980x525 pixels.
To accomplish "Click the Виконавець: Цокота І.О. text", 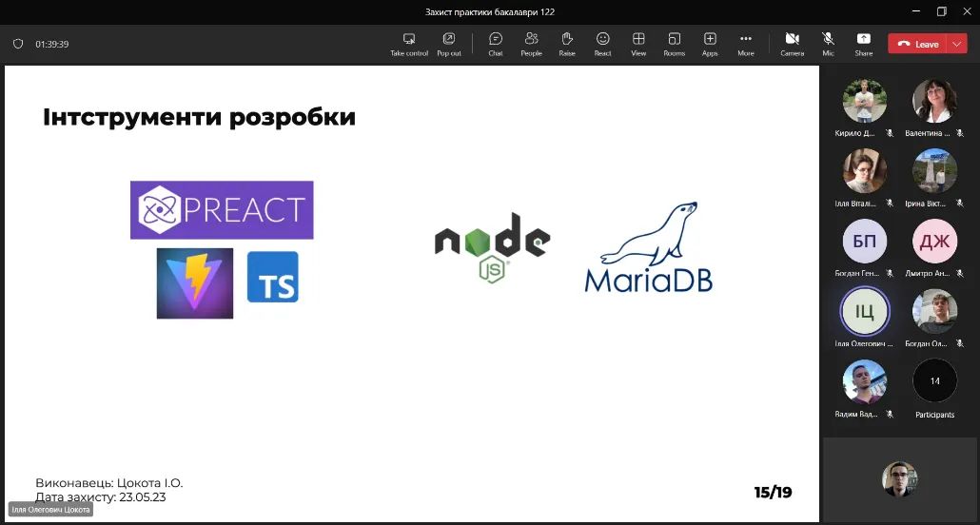I will point(109,483).
